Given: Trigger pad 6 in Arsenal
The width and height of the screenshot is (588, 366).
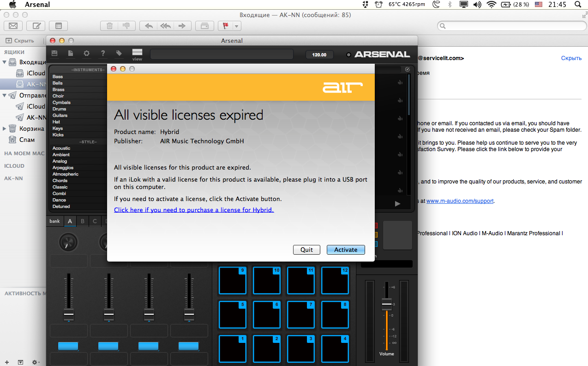Looking at the screenshot, I should [267, 315].
